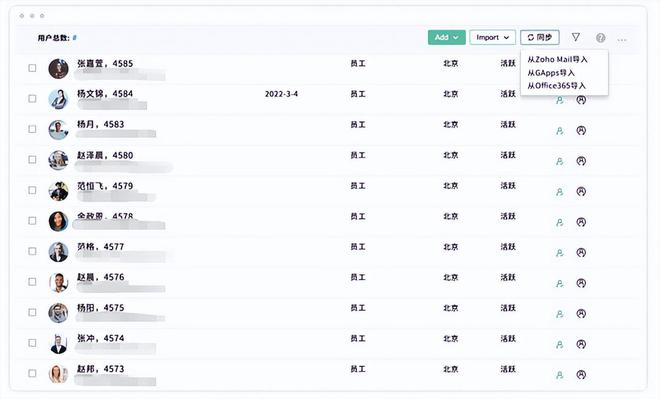Select 从GApps导入 menu option
Viewport: 660px width, 399px height.
click(x=551, y=72)
